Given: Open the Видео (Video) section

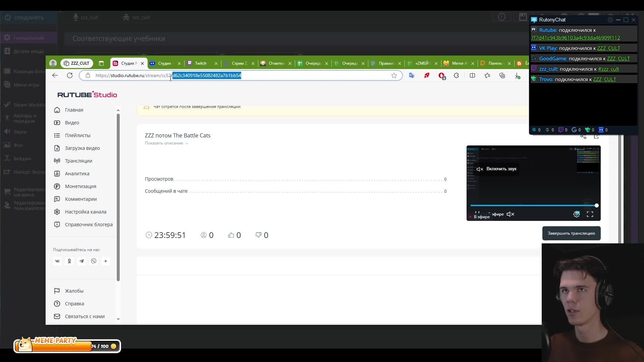Looking at the screenshot, I should (x=72, y=122).
